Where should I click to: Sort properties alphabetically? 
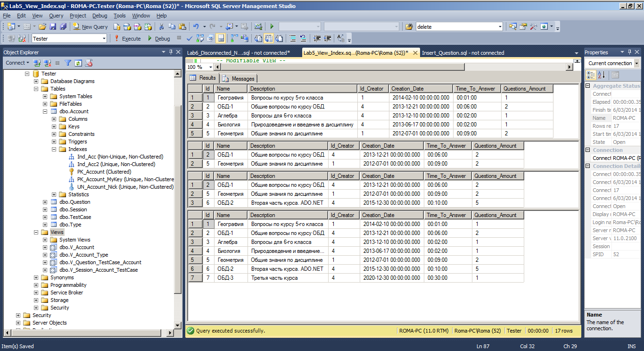click(x=601, y=75)
